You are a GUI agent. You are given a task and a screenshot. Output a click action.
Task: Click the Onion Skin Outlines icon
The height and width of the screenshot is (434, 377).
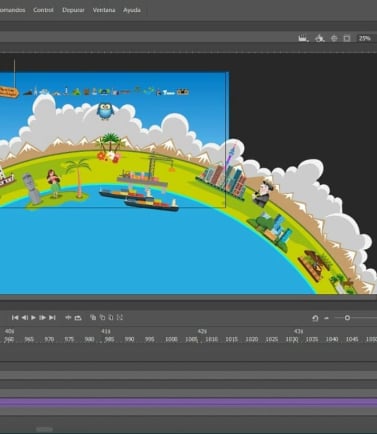click(x=102, y=317)
